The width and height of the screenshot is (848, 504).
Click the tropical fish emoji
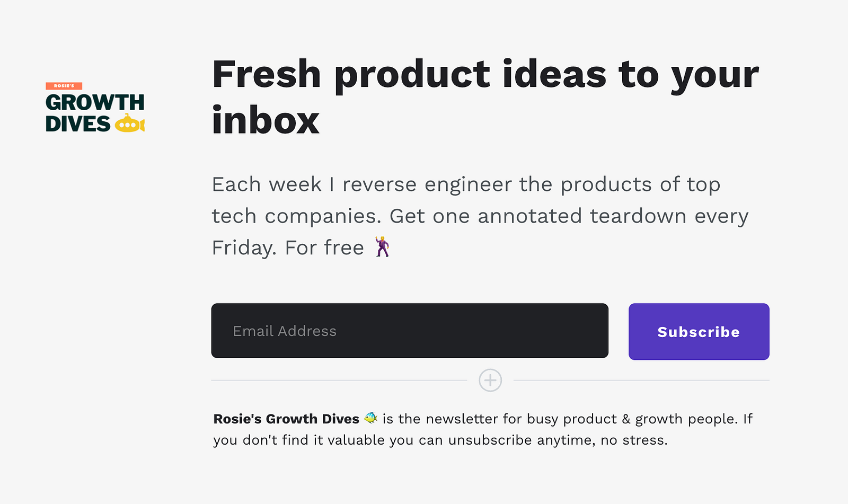[370, 418]
